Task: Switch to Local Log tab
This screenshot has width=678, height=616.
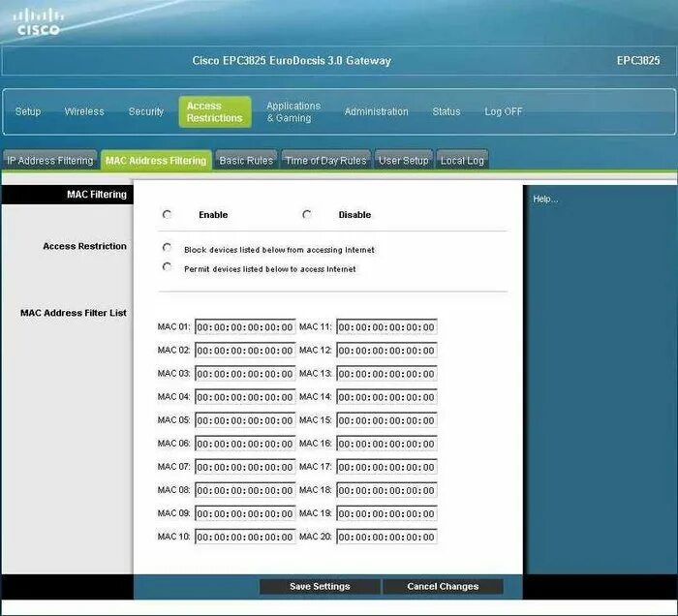Action: tap(462, 161)
